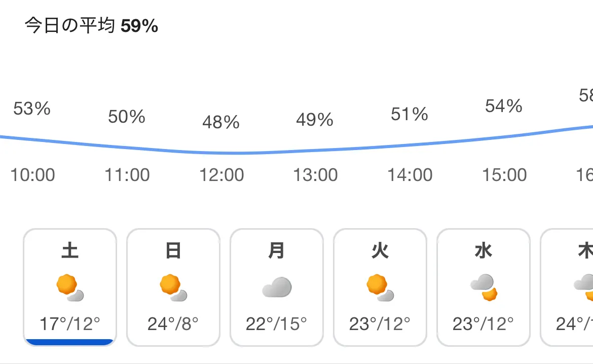Click the 48% humidity value at 12:00
This screenshot has height=364, width=593.
[x=221, y=122]
